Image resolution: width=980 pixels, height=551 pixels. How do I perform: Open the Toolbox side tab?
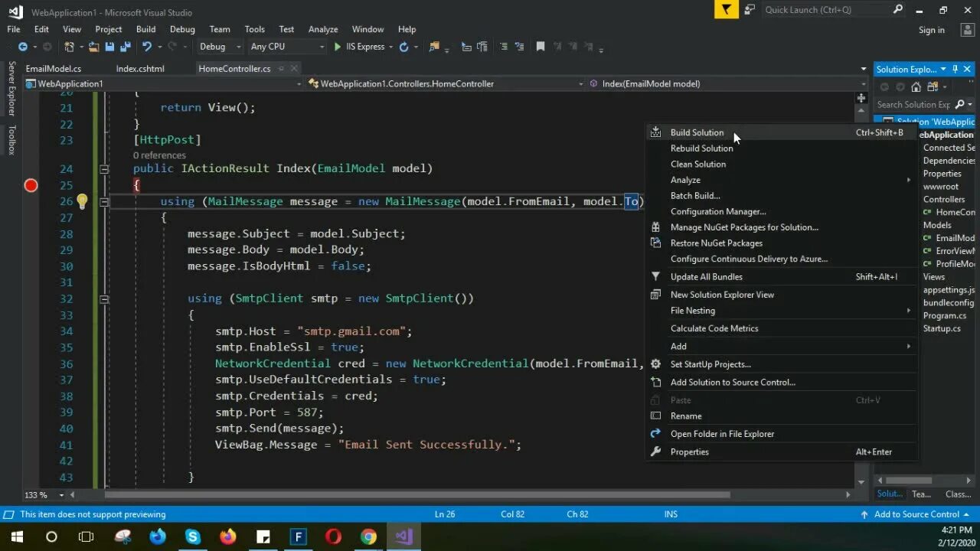(x=11, y=139)
